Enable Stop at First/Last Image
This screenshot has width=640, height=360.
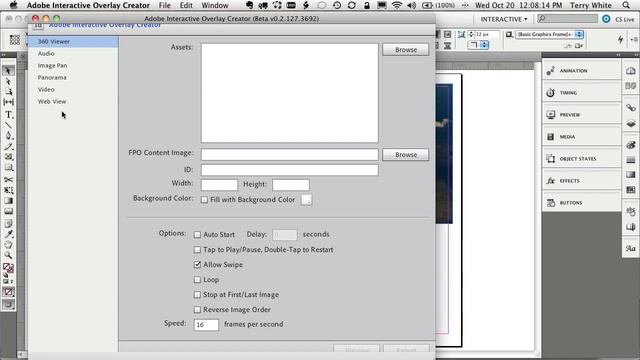[x=198, y=295]
